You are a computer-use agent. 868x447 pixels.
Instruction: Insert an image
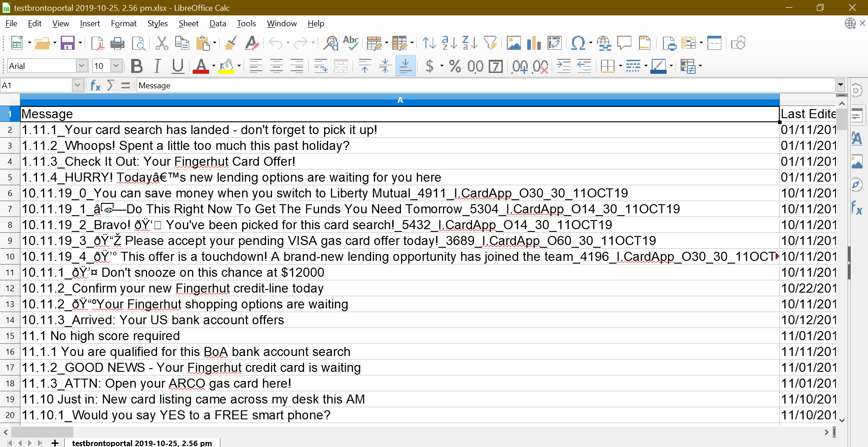[x=514, y=43]
